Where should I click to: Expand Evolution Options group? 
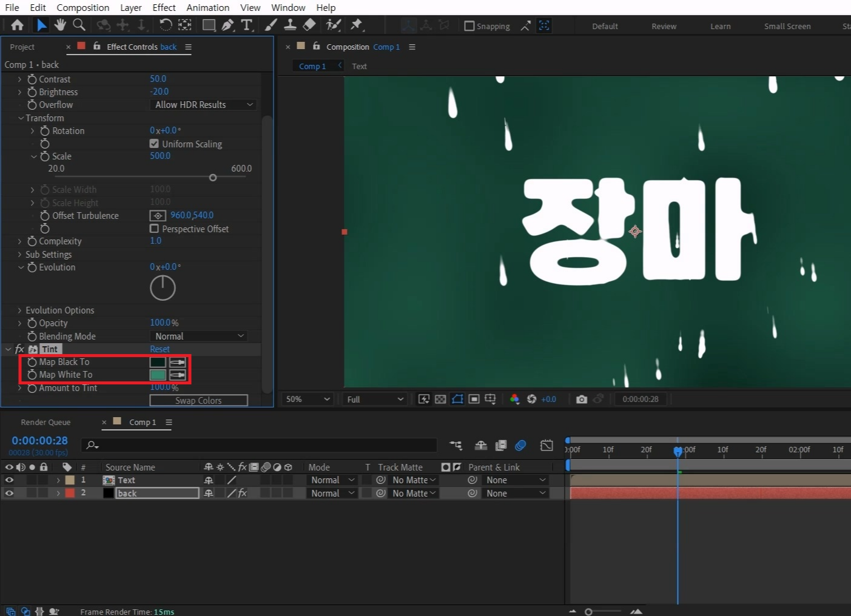point(20,310)
